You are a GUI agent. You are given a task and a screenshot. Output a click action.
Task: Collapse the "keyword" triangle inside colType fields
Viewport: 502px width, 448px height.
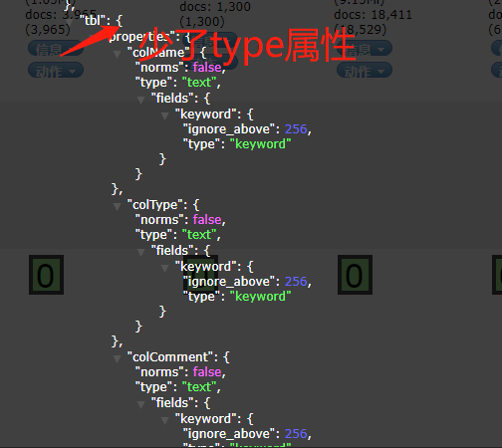[x=164, y=268]
